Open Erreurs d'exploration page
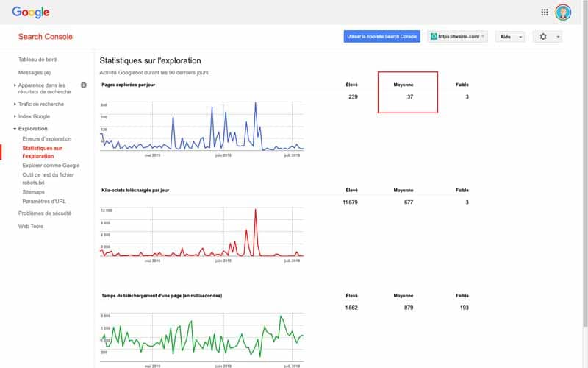This screenshot has height=368, width=588. click(46, 138)
